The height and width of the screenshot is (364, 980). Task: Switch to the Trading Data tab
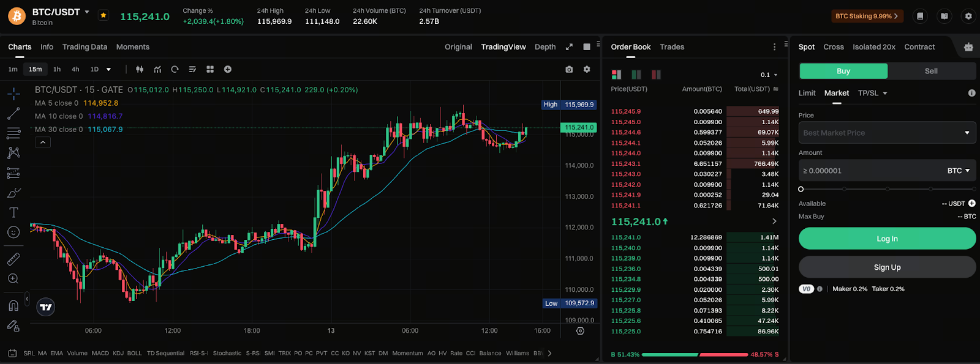(x=85, y=46)
